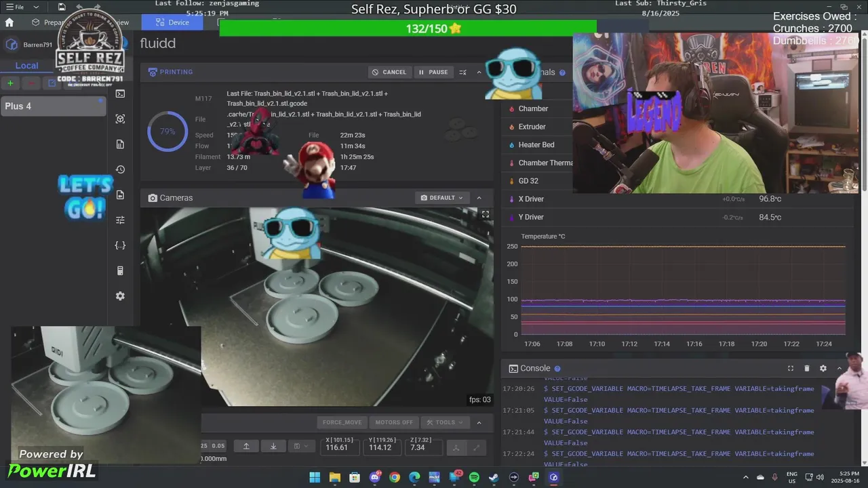
Task: Pause the current print
Action: point(433,72)
